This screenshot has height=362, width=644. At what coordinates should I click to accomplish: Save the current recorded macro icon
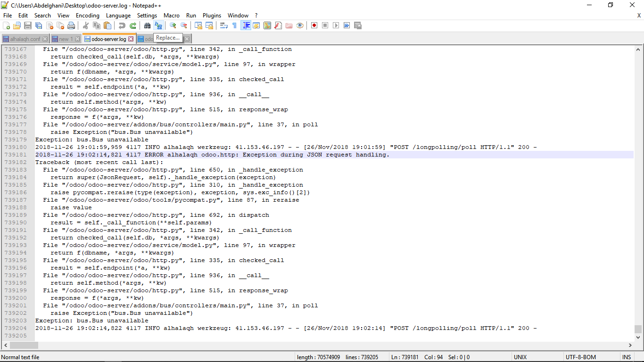coord(357,25)
